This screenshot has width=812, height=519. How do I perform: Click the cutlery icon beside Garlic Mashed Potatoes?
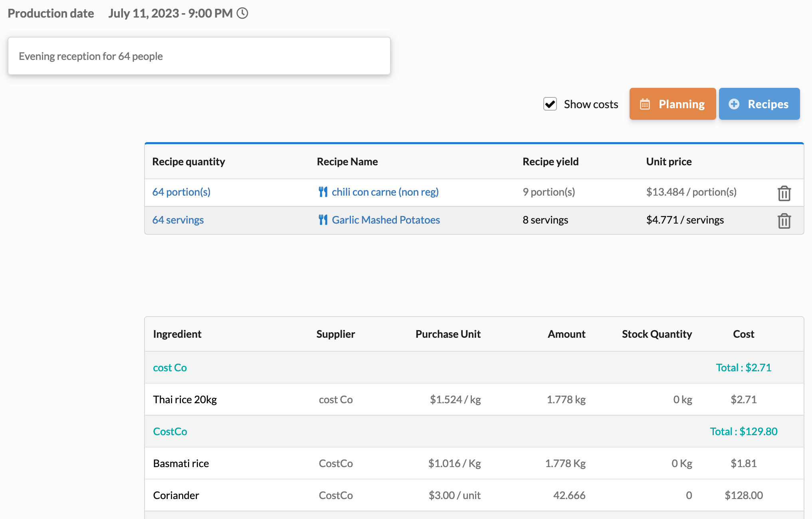click(x=323, y=220)
